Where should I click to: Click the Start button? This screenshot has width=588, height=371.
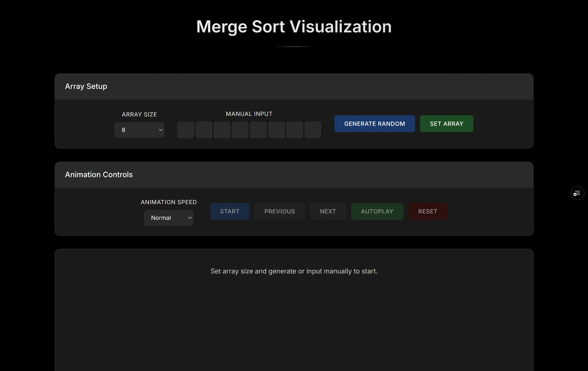229,211
